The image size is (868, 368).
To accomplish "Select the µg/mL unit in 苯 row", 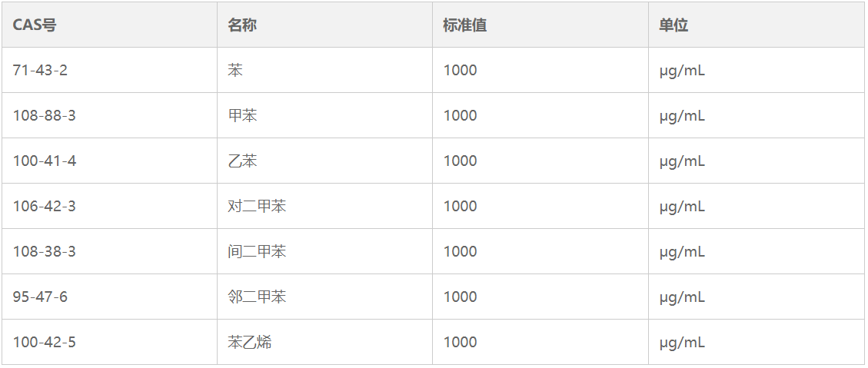I will [x=682, y=71].
